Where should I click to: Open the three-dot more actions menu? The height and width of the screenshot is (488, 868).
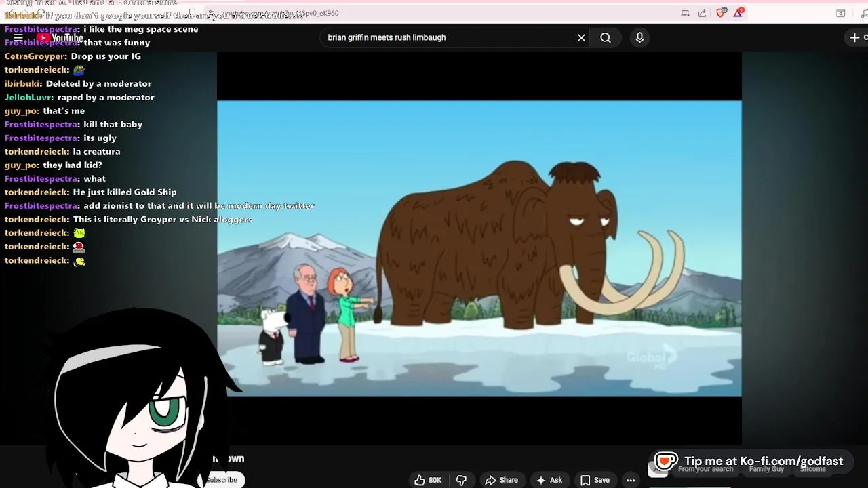[x=631, y=480]
